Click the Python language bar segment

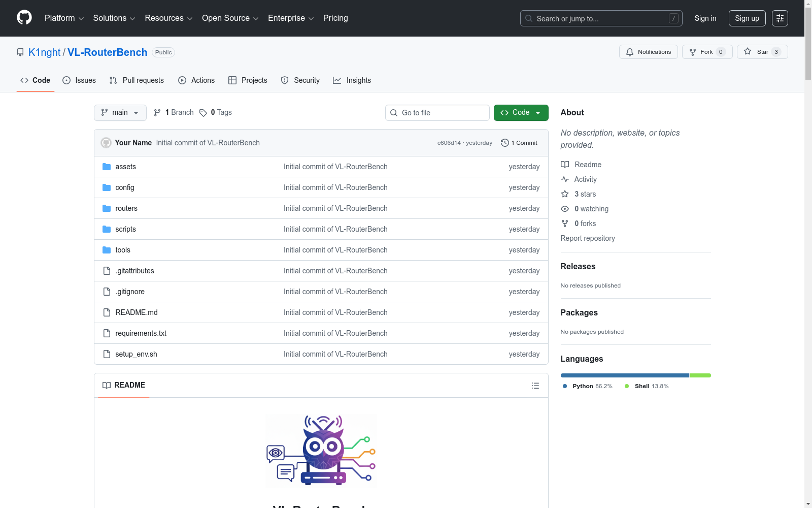(x=625, y=375)
